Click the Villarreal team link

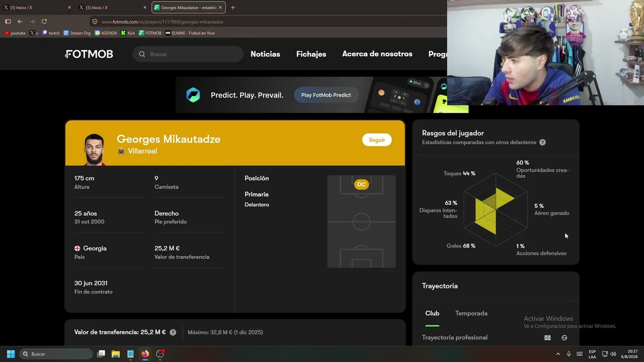pyautogui.click(x=142, y=151)
